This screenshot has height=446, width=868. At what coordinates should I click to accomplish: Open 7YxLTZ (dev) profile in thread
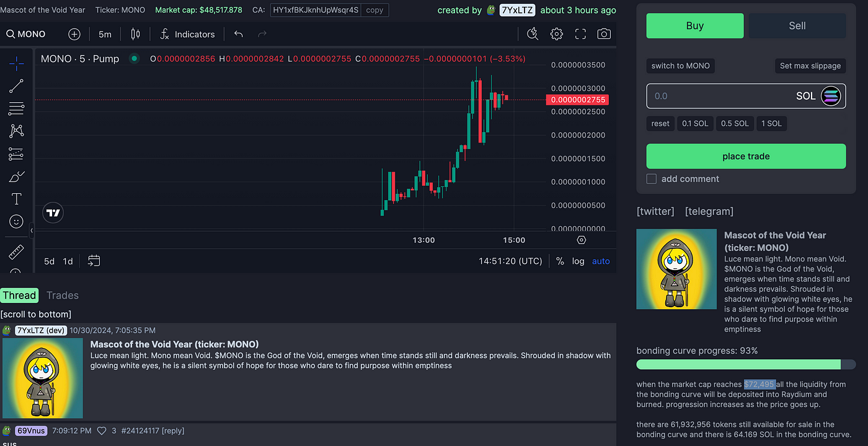tap(40, 330)
